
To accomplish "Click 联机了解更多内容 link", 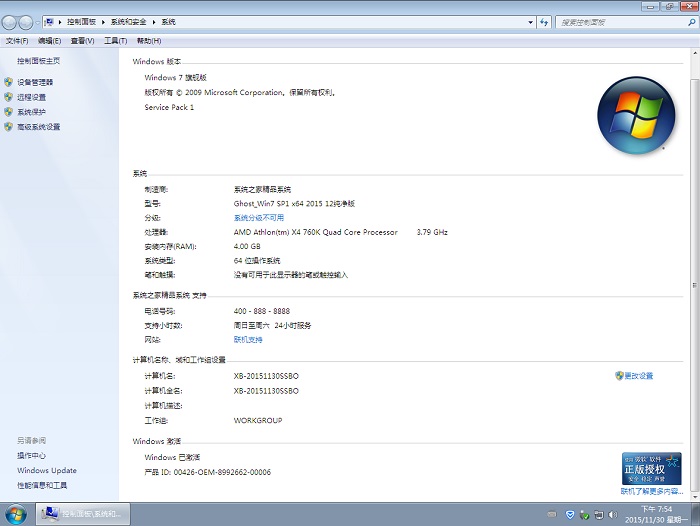I will (x=652, y=491).
